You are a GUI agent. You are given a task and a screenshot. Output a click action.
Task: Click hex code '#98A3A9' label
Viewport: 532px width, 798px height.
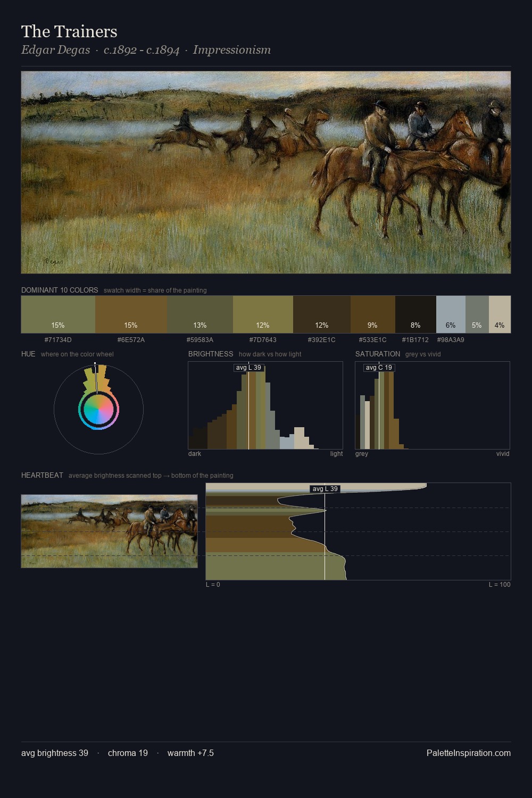point(451,339)
